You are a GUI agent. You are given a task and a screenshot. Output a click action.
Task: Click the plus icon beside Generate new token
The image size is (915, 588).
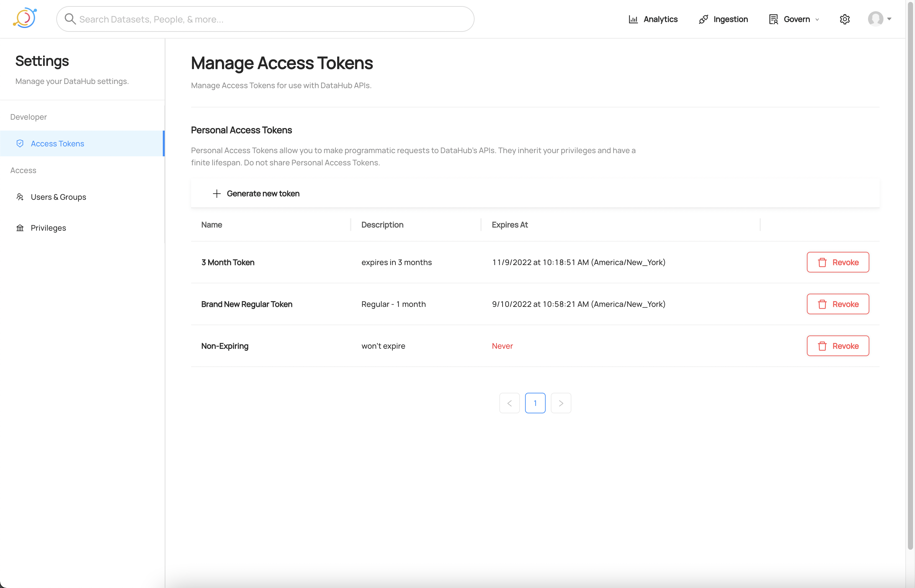217,194
